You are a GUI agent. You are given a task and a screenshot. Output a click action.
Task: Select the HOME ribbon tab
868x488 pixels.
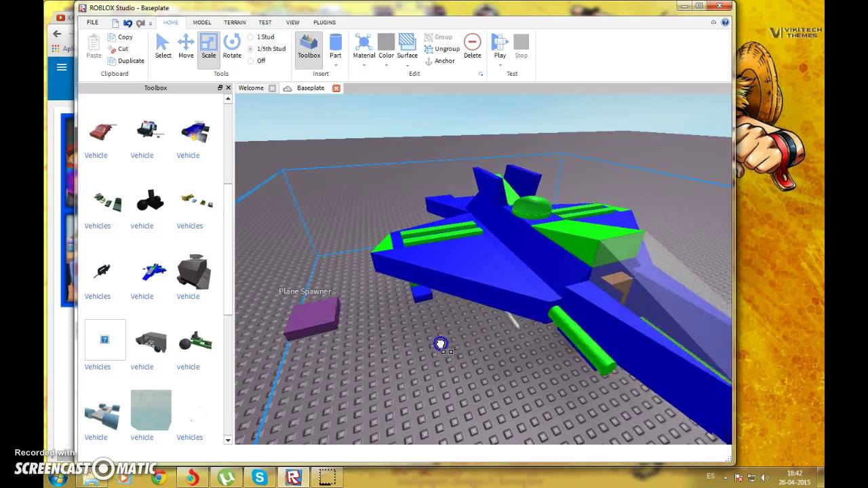point(170,22)
